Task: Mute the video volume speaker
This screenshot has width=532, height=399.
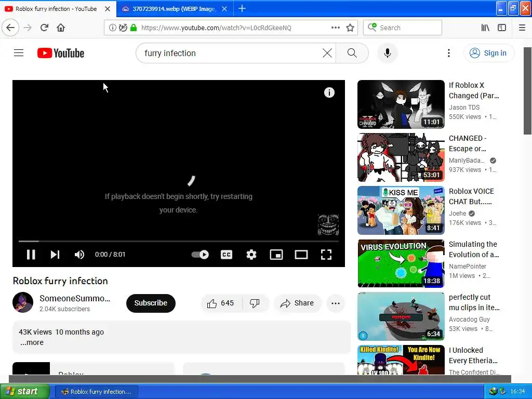Action: 79,255
